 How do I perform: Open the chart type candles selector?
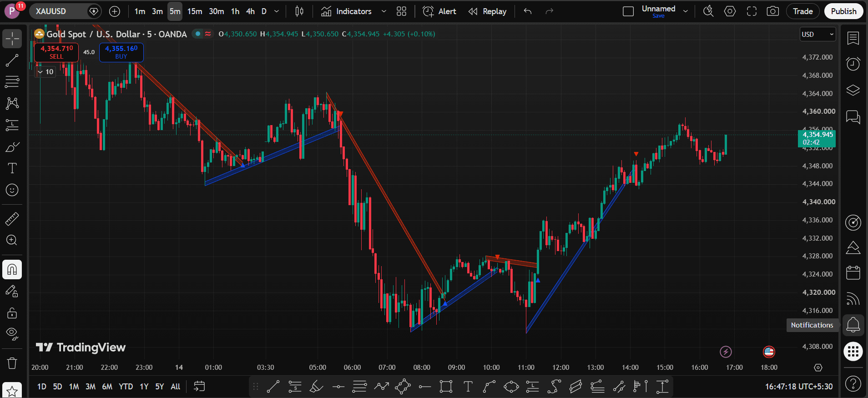299,11
